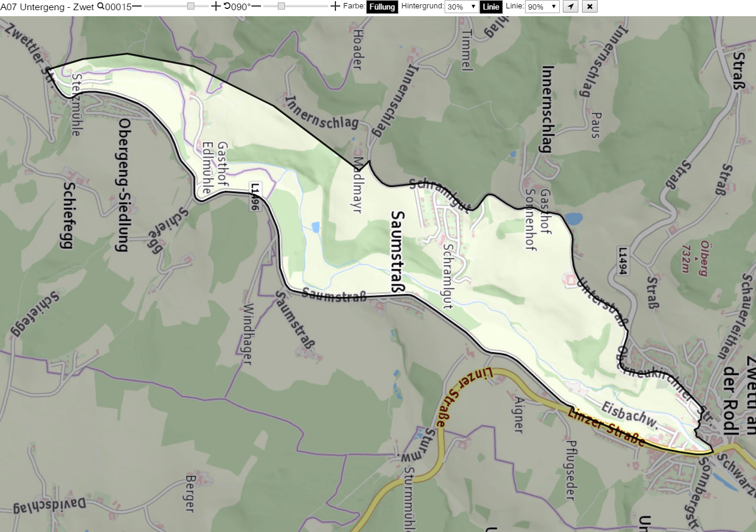
Task: Click the zoom magnifier icon
Action: point(100,6)
